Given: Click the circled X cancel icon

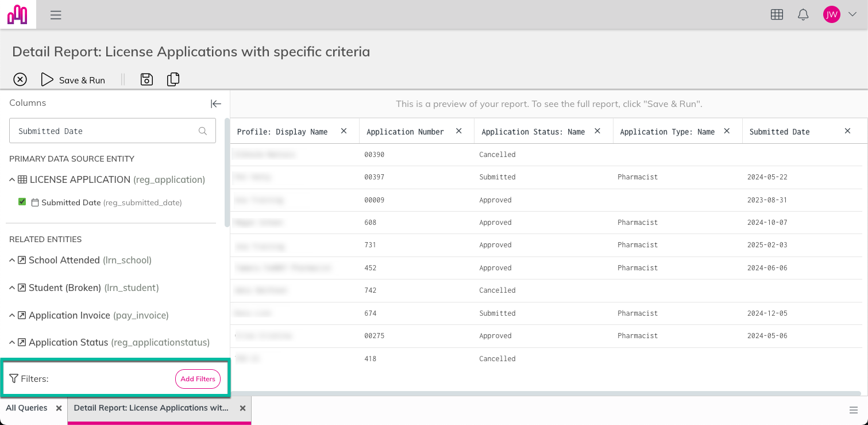Looking at the screenshot, I should pyautogui.click(x=20, y=79).
